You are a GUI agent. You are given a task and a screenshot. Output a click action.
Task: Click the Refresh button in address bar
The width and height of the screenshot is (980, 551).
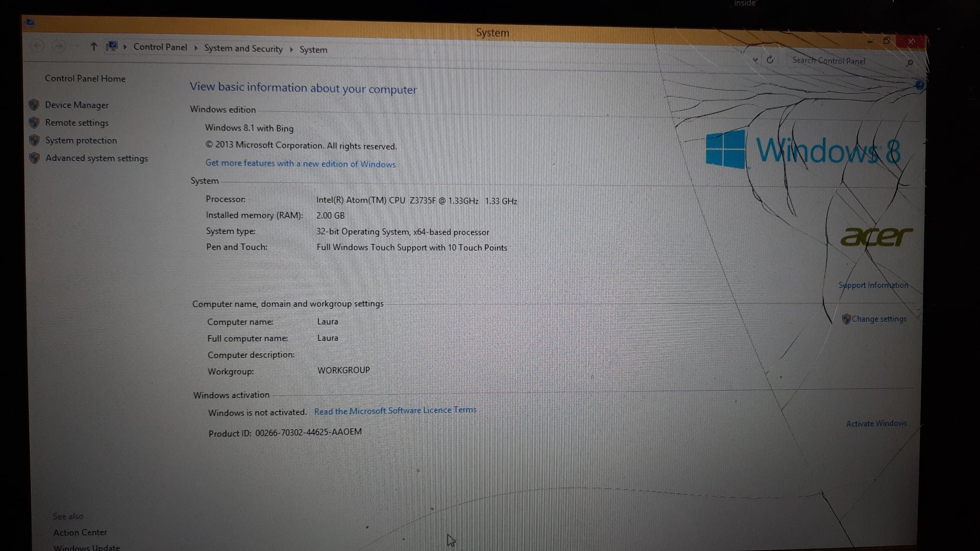(x=770, y=60)
